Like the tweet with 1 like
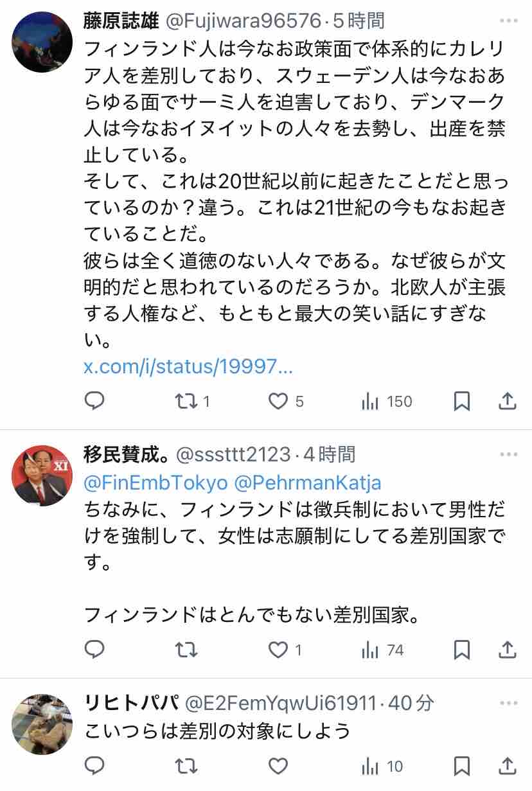 click(285, 650)
